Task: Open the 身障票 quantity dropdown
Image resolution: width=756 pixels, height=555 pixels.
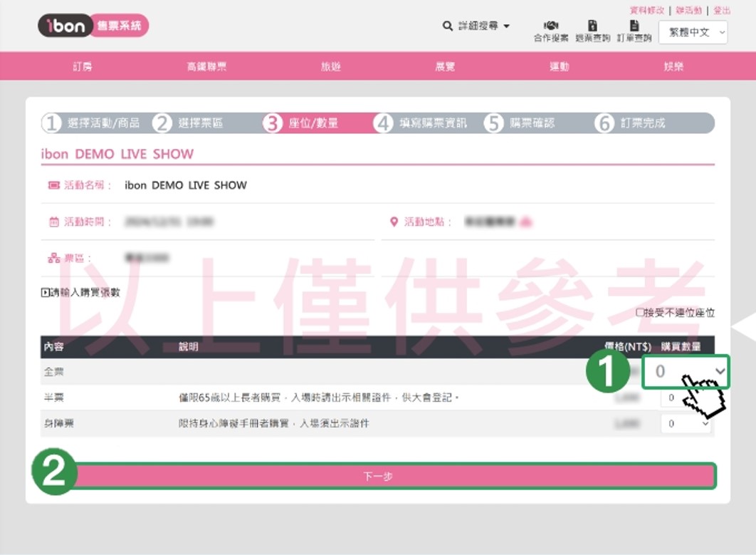Action: (686, 424)
